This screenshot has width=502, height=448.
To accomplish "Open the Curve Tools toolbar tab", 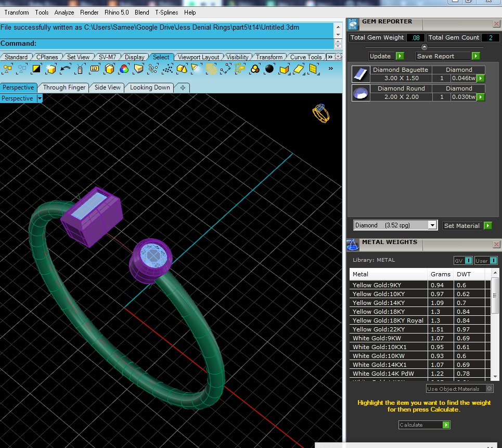I will click(x=306, y=57).
